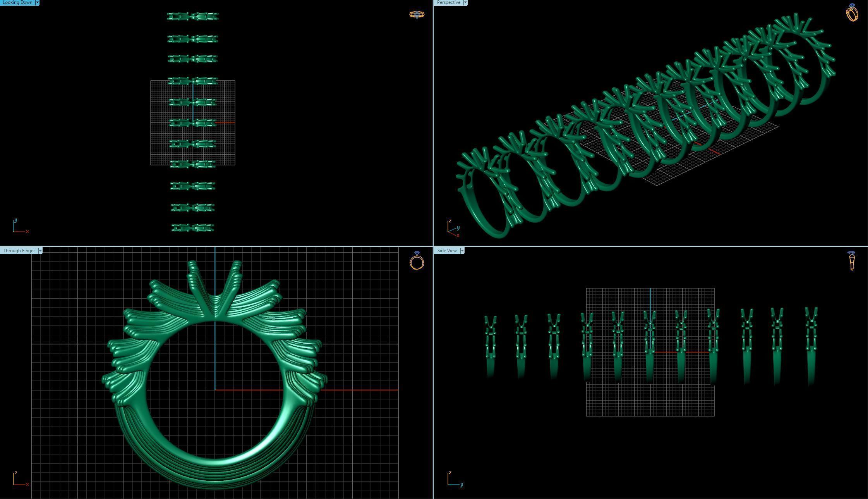Select the Through Finger viewport title
The height and width of the screenshot is (499, 868).
(19, 251)
